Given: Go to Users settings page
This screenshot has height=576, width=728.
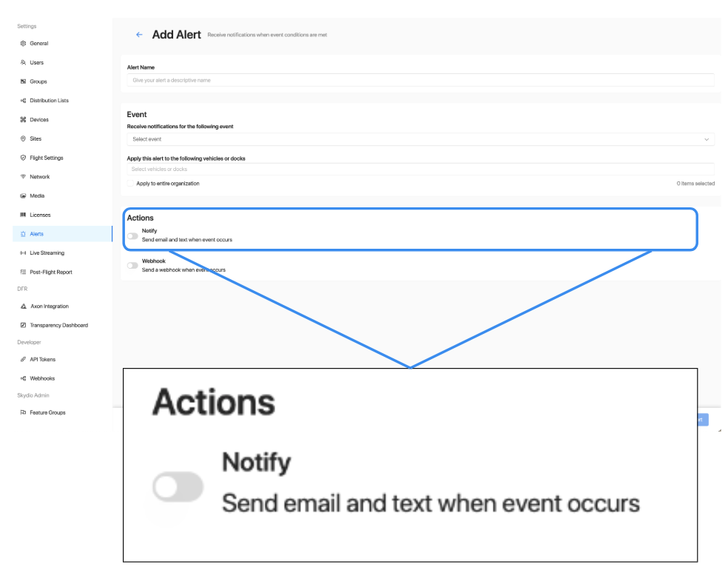Looking at the screenshot, I should point(37,62).
